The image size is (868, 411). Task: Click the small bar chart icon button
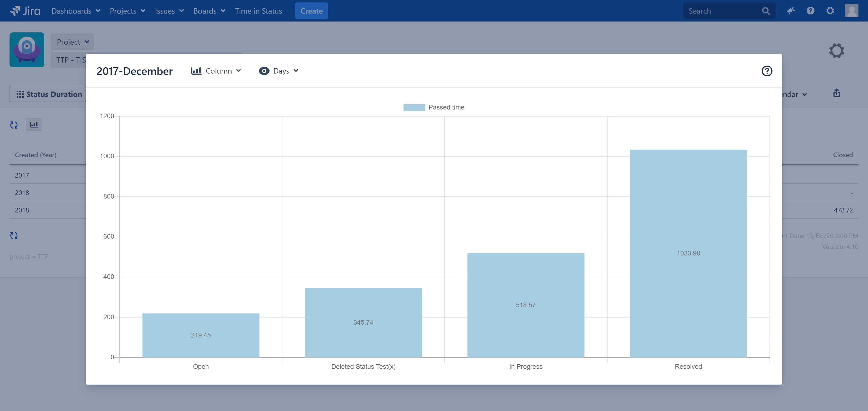tap(34, 125)
